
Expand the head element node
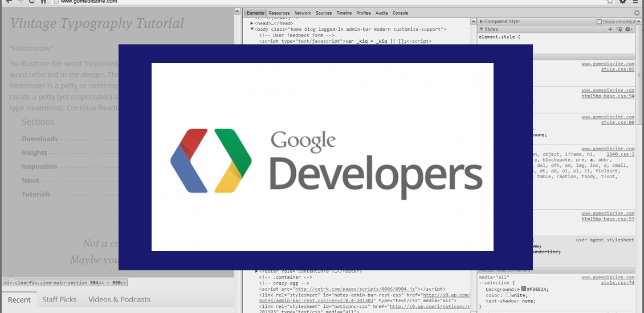coord(252,24)
